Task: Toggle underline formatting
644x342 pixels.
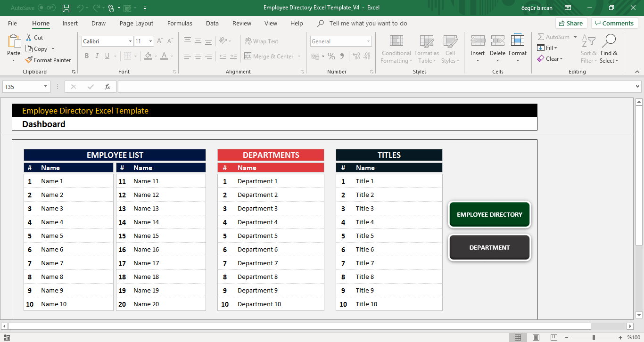Action: pyautogui.click(x=107, y=56)
